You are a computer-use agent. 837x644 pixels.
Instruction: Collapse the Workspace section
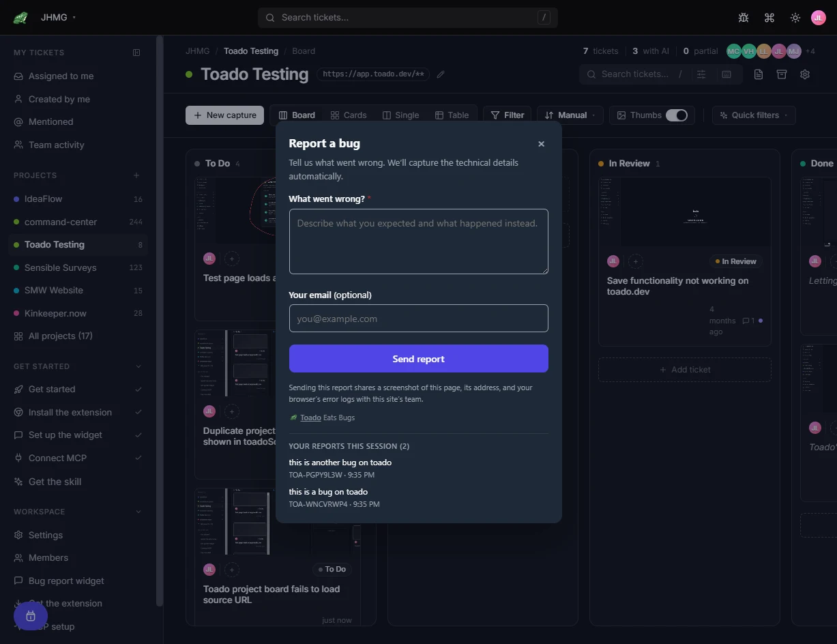pyautogui.click(x=138, y=512)
